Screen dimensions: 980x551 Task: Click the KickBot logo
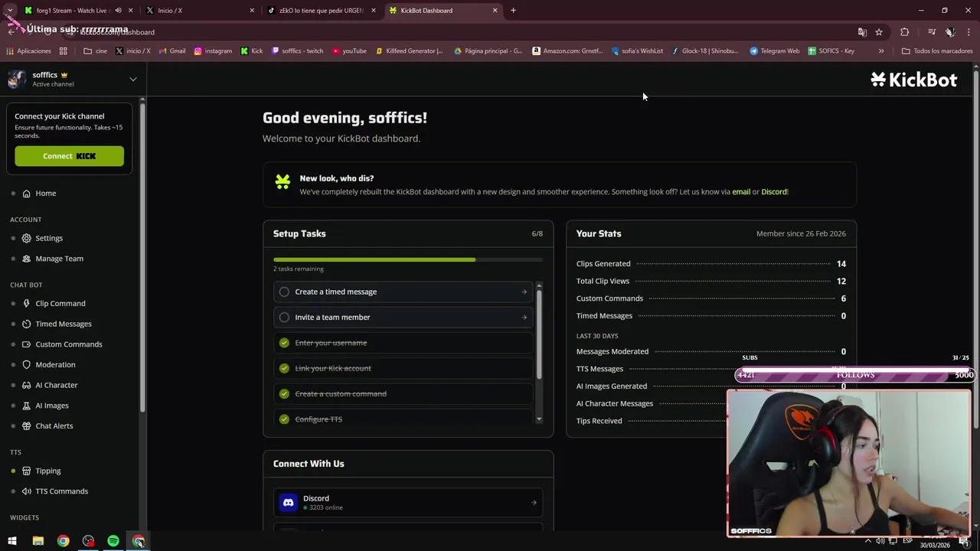913,80
